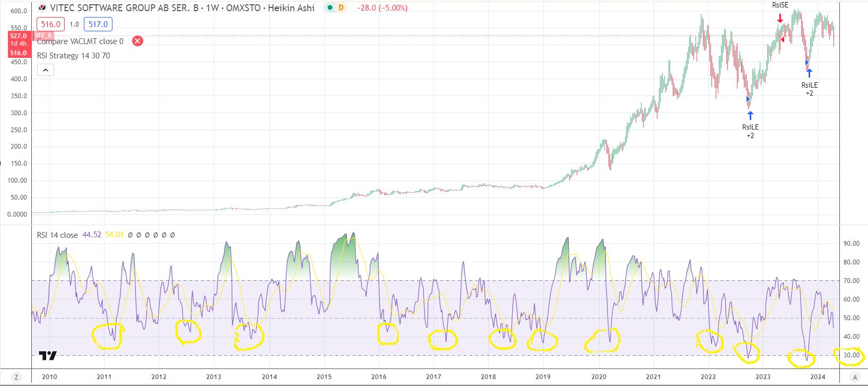
Task: Remove the Compare VACLMT overlay with red X
Action: click(x=137, y=41)
